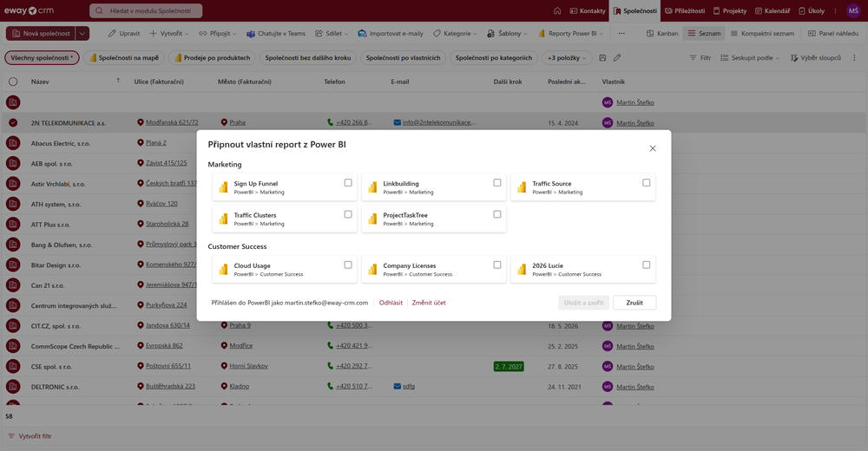Click the Traffic Clusters report icon
The height and width of the screenshot is (451, 868).
point(223,219)
